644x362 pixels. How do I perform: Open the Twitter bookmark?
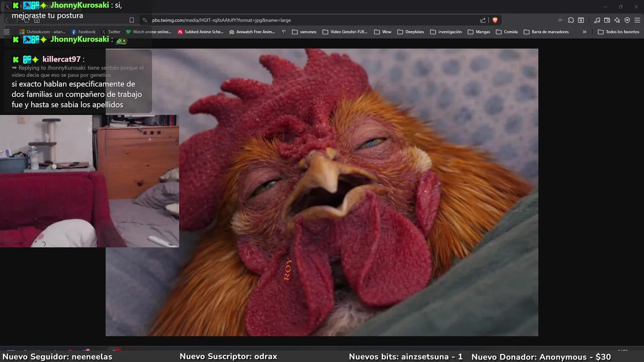(x=111, y=32)
